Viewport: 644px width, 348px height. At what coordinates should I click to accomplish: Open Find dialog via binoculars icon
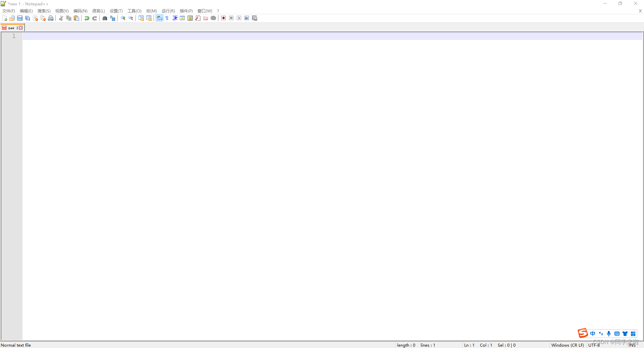pyautogui.click(x=105, y=18)
